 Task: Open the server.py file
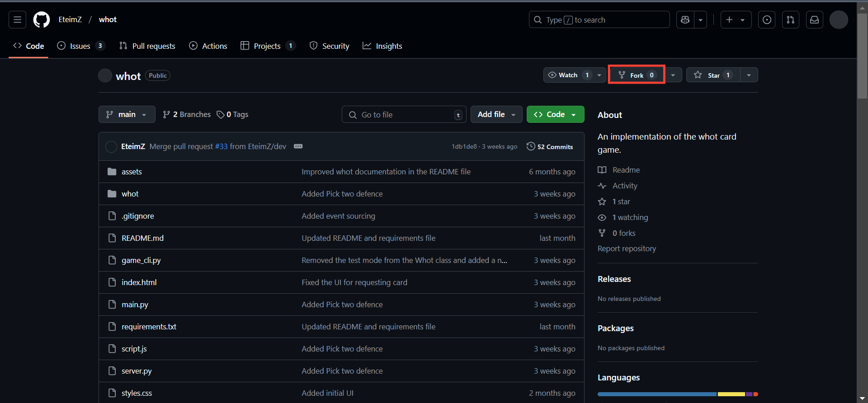[x=137, y=371]
